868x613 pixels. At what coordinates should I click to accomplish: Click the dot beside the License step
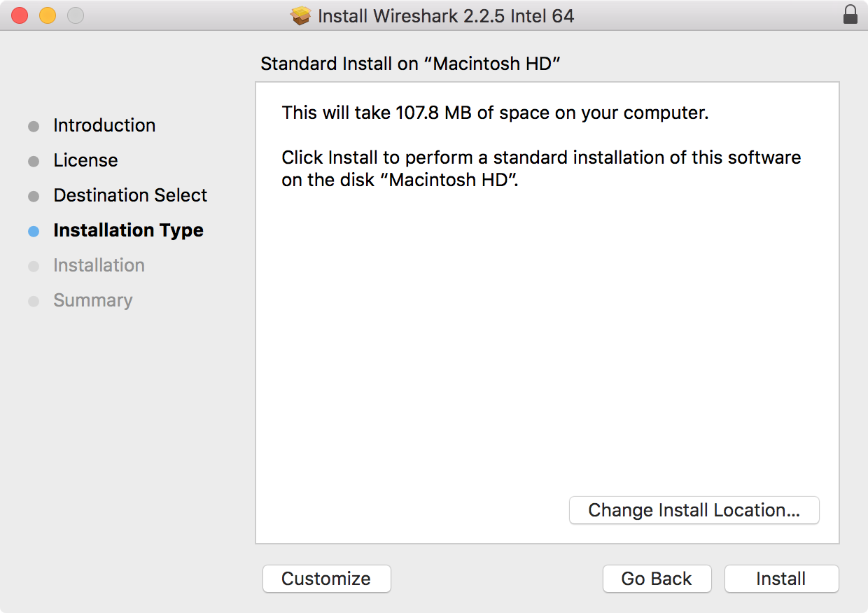(x=33, y=161)
